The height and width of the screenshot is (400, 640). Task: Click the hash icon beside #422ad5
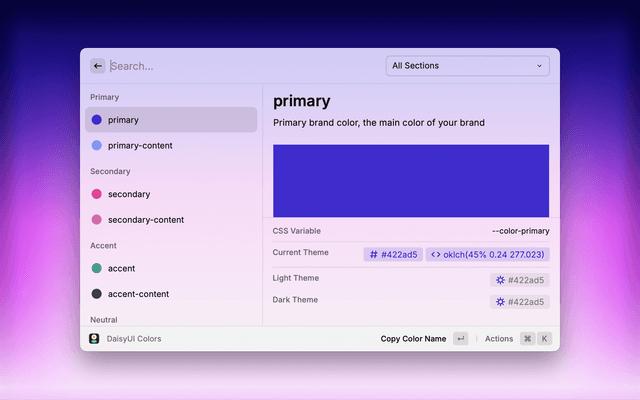pos(374,255)
